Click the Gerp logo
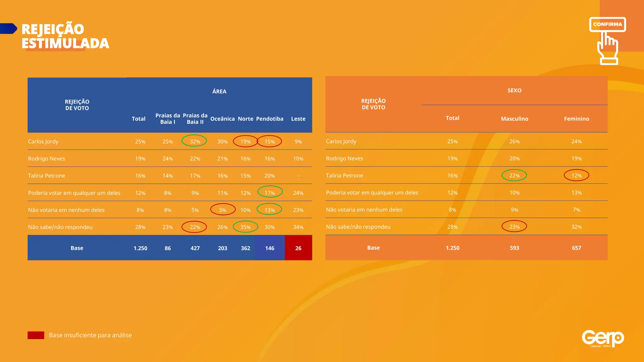The image size is (644, 362). pos(603,338)
